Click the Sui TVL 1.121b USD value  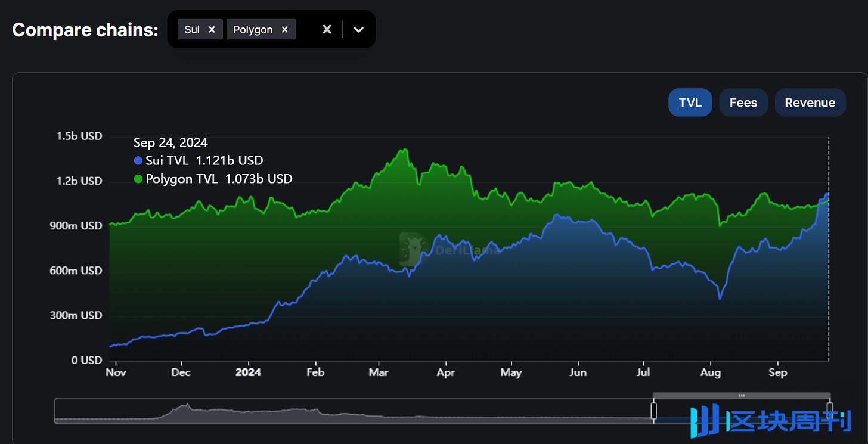pyautogui.click(x=230, y=160)
